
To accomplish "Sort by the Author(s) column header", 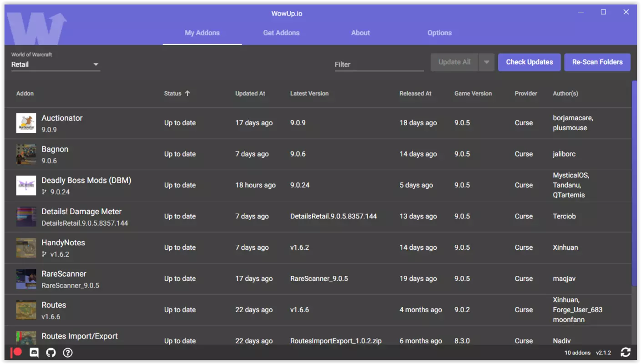I will coord(565,93).
